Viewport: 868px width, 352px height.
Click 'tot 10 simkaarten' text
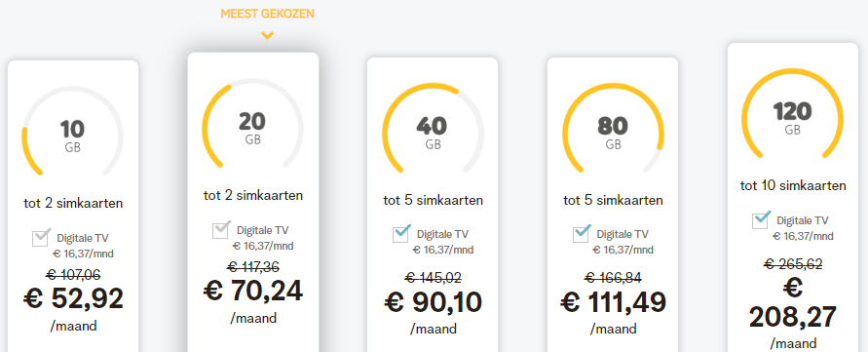click(x=793, y=185)
